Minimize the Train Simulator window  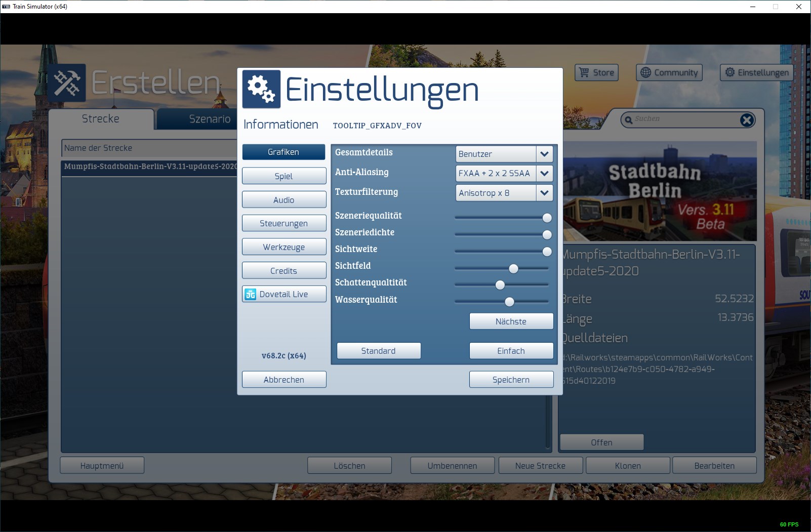click(752, 7)
